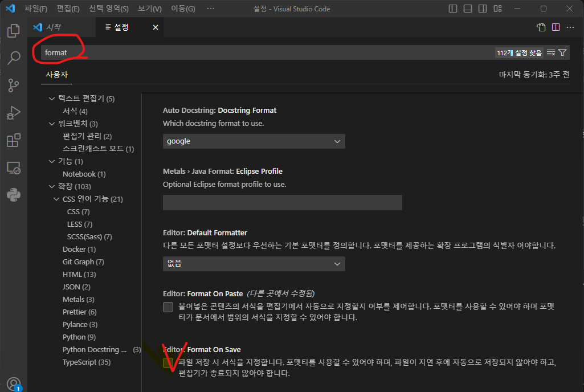Select Git Graph (7) tree item
This screenshot has height=392, width=584.
tap(83, 262)
